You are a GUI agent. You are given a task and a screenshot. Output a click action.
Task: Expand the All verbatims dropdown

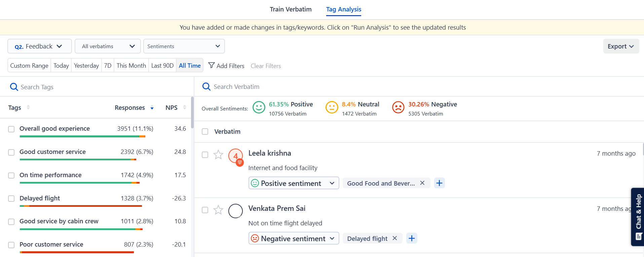108,46
